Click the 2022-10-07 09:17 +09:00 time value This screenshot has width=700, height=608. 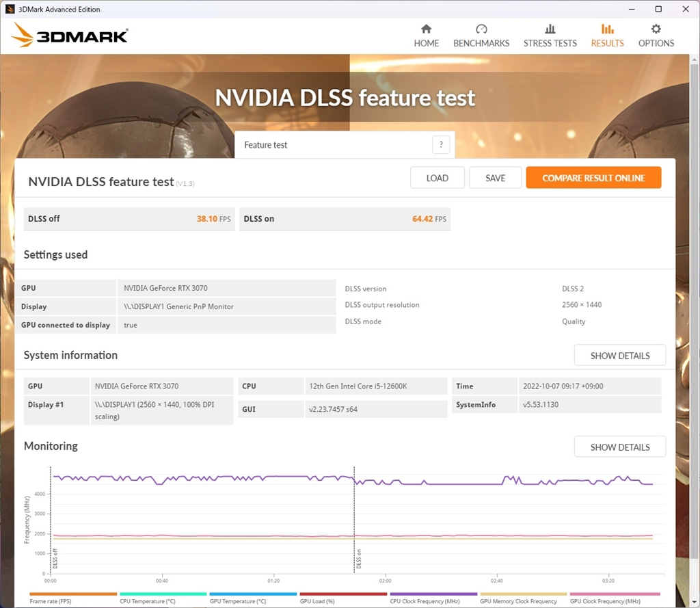pyautogui.click(x=563, y=386)
